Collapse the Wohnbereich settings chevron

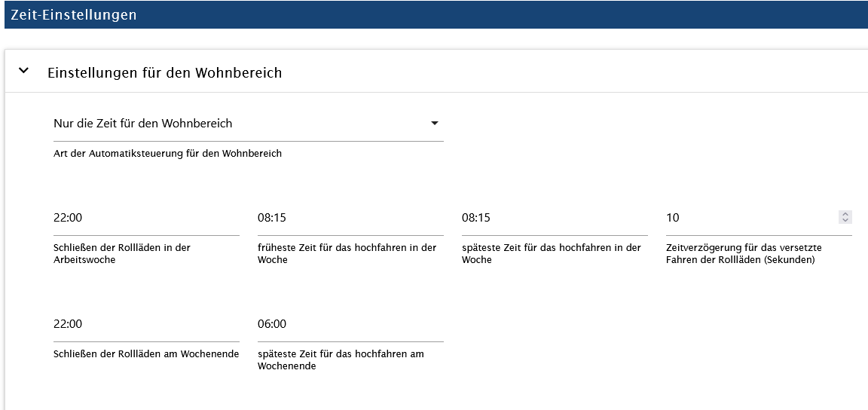coord(24,71)
